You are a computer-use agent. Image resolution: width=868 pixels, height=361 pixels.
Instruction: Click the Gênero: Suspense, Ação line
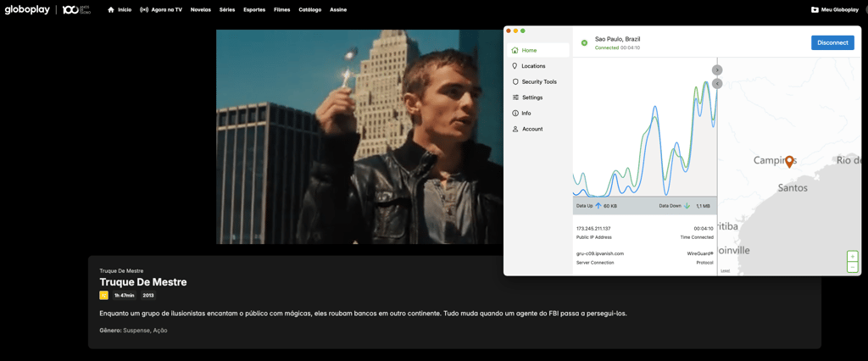tap(133, 330)
